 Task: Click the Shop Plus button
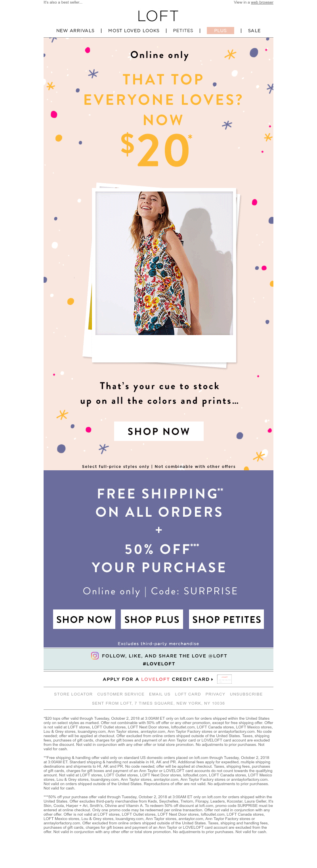point(152,619)
